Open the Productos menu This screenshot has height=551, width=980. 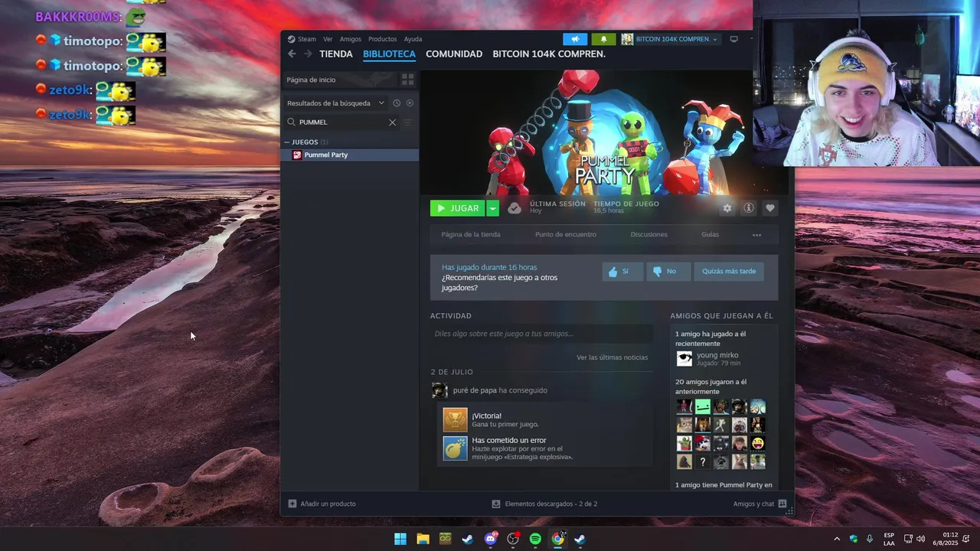[382, 39]
